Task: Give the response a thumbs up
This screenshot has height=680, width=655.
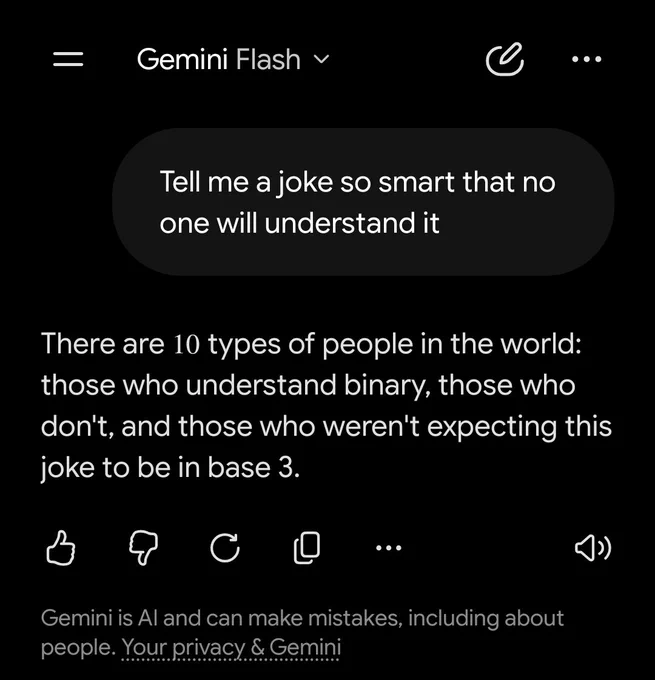Action: (60, 548)
